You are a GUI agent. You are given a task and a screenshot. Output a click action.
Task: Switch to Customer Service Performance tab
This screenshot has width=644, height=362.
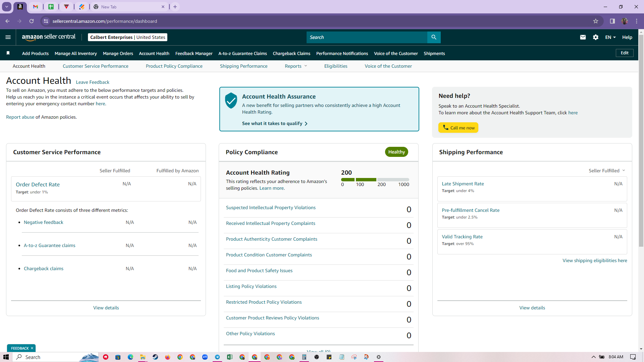click(x=96, y=66)
